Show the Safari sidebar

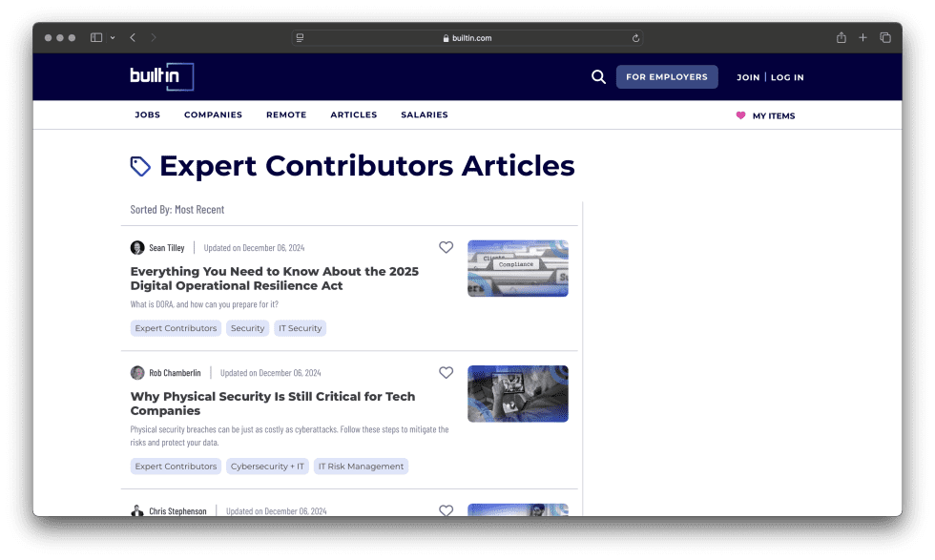point(96,38)
